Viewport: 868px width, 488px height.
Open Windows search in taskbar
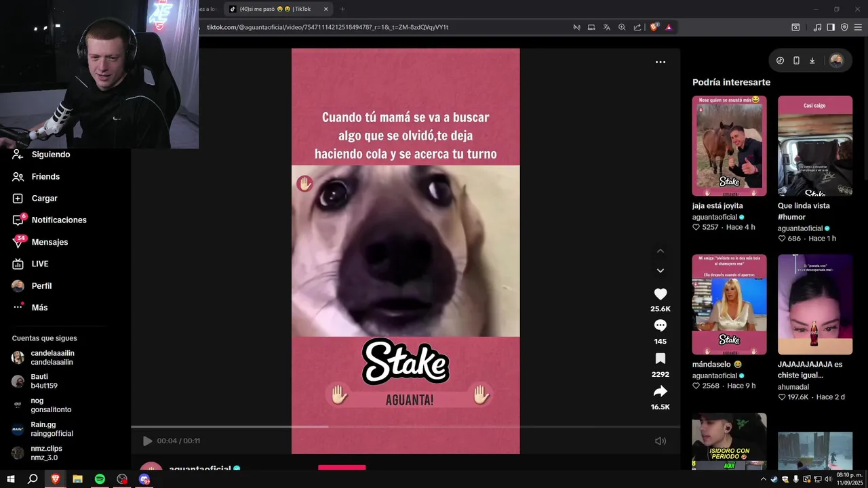33,479
